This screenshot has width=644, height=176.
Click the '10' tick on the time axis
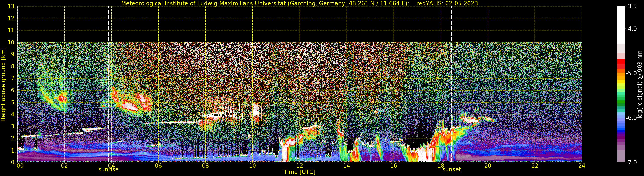point(252,166)
